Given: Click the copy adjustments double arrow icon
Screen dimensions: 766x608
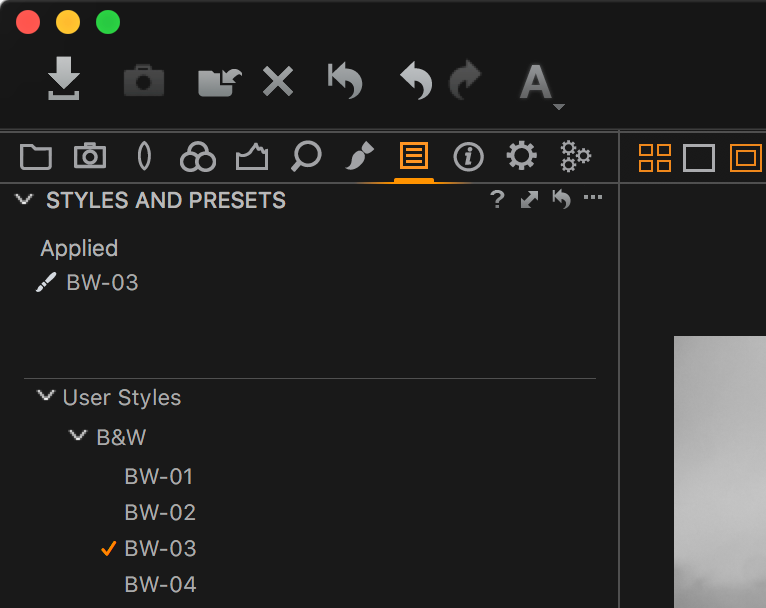Looking at the screenshot, I should click(x=529, y=199).
